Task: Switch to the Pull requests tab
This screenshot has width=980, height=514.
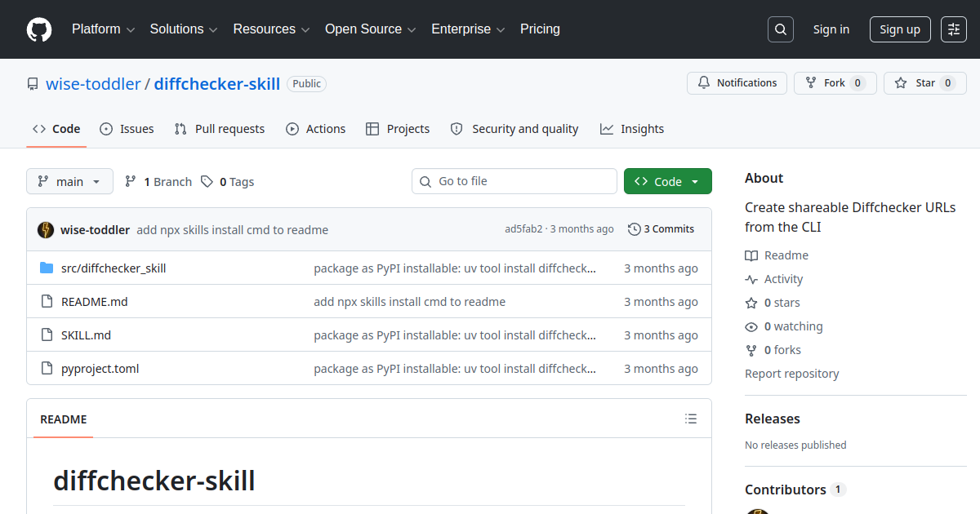Action: [x=220, y=129]
